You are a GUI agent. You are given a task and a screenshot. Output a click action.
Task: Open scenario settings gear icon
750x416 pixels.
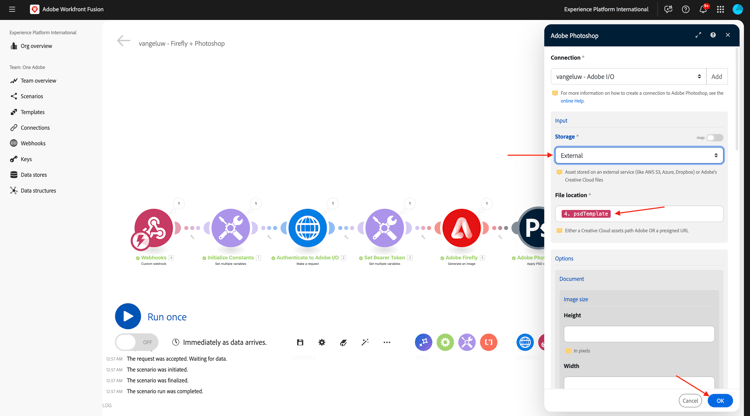[x=321, y=342]
